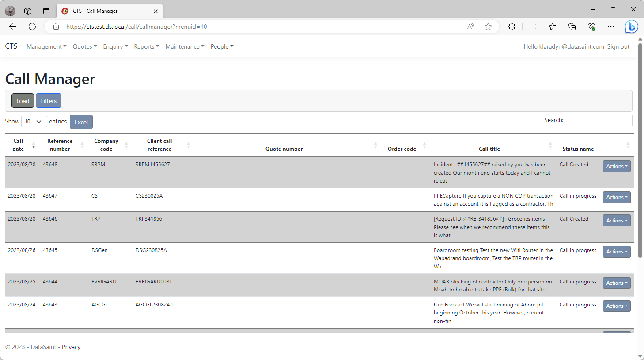Select client call reference CS230825A
644x360 pixels.
tap(149, 196)
